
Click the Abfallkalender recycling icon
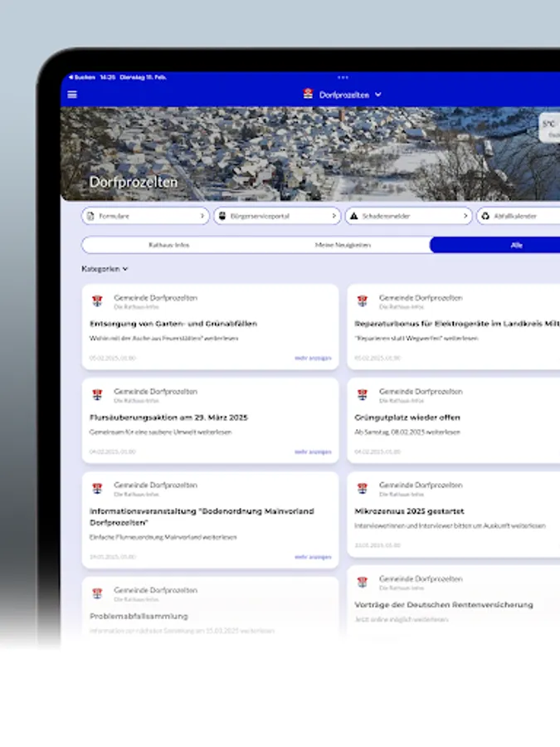click(485, 216)
